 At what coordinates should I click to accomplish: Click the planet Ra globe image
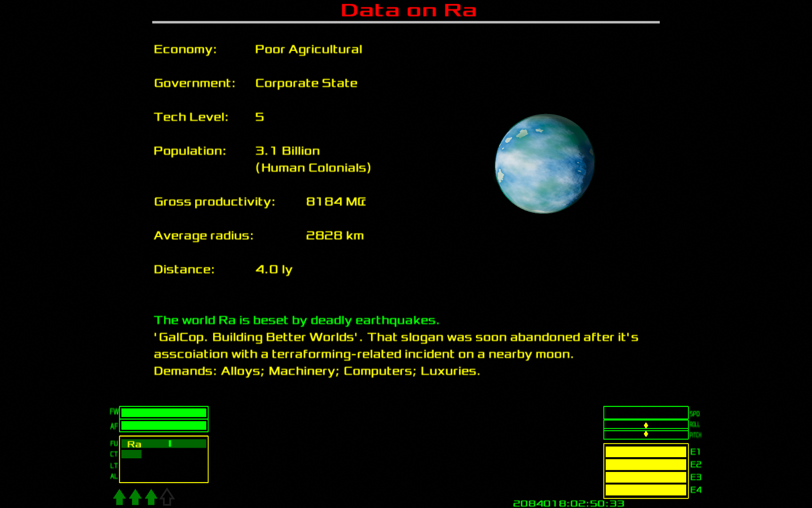pyautogui.click(x=545, y=164)
